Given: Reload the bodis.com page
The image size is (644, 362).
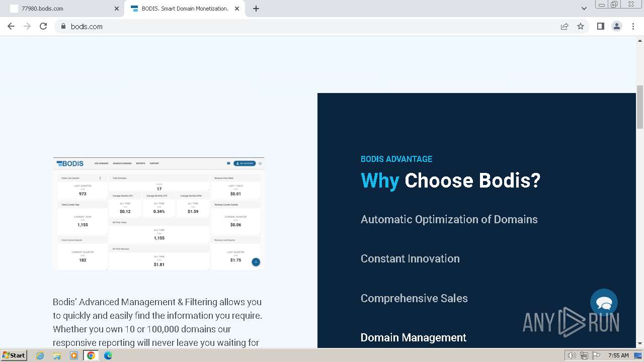Looking at the screenshot, I should 43,26.
